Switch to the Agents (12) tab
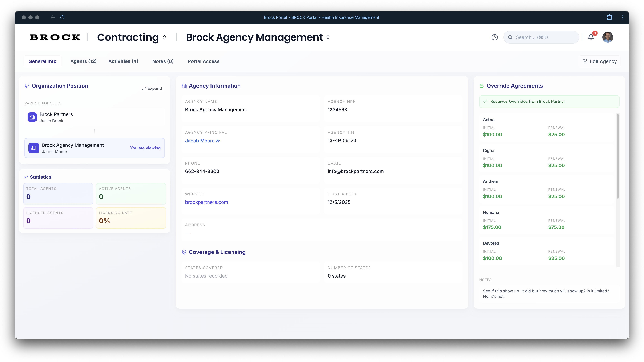This screenshot has width=644, height=362. [x=83, y=61]
